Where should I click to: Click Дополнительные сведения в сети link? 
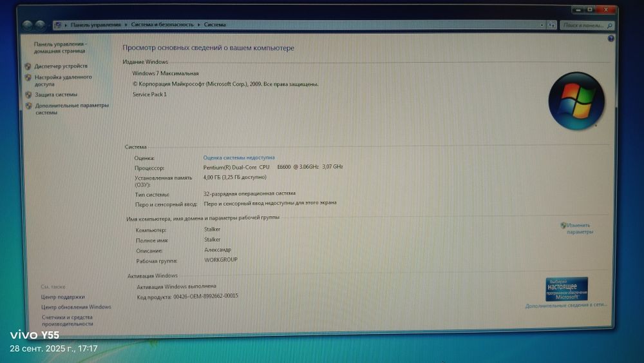pos(566,306)
